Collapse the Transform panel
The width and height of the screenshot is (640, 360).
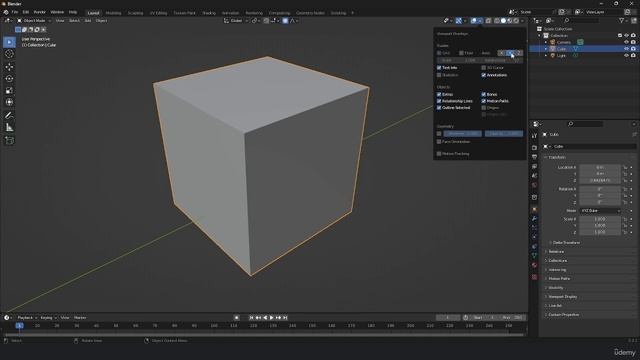click(x=557, y=157)
